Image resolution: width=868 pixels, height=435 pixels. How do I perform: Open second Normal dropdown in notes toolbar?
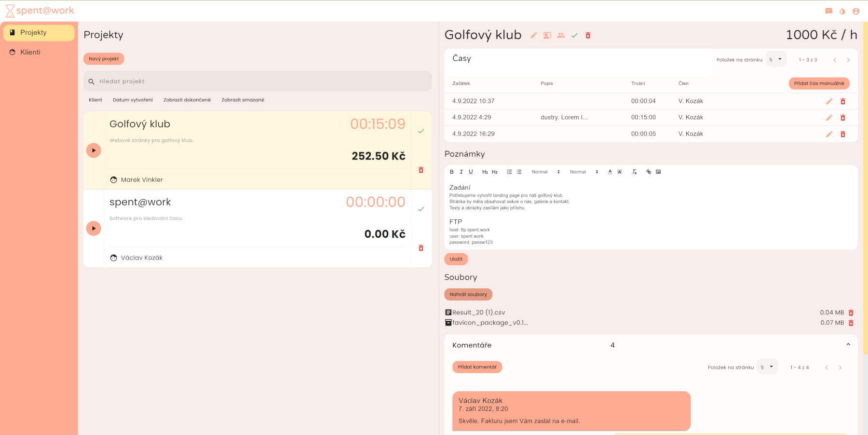point(584,172)
